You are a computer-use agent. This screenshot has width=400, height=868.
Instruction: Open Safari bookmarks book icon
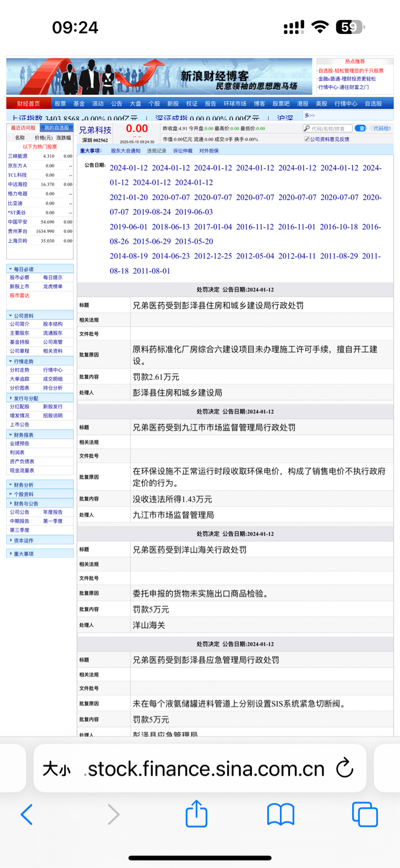(281, 814)
